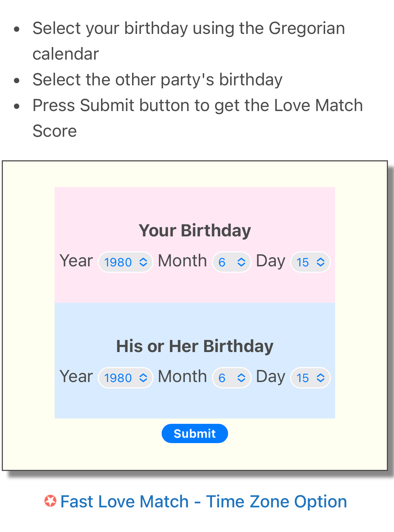Open the Month dropdown under Your Birthday
394x532 pixels.
(x=232, y=262)
